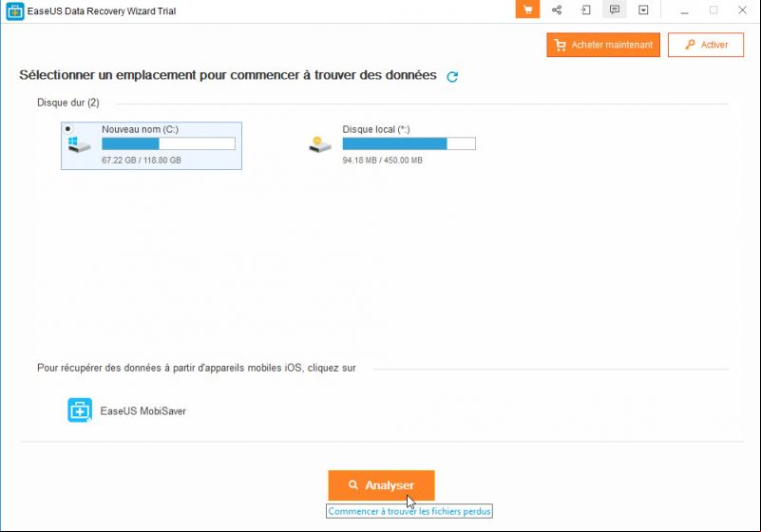
Task: Expand the title bar dropdown menu icon
Action: point(643,9)
